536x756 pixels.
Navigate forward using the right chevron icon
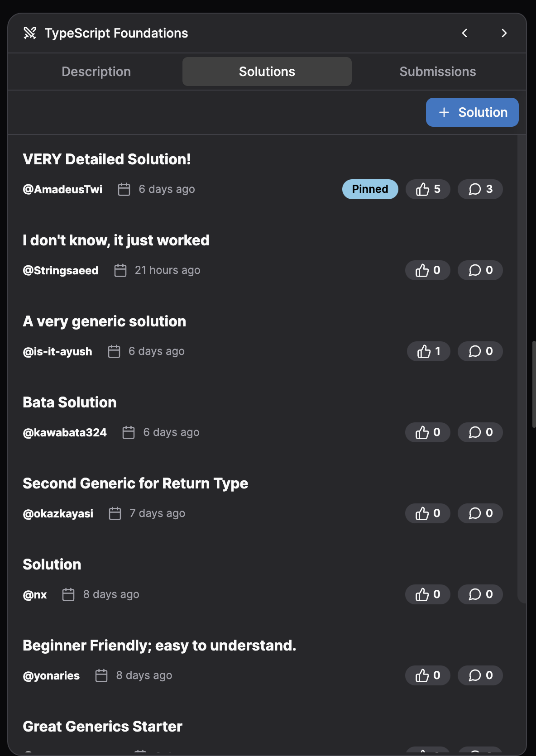tap(504, 33)
